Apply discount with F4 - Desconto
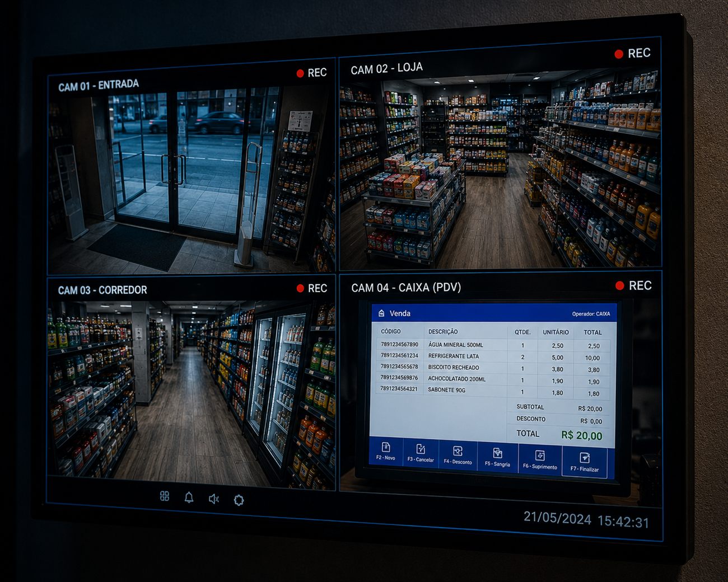The width and height of the screenshot is (728, 582). point(458,456)
